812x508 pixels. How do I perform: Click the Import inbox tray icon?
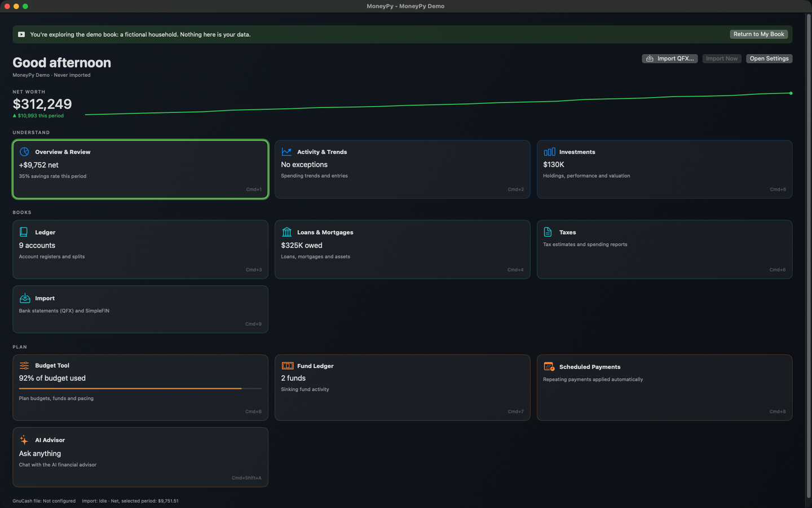pos(25,298)
